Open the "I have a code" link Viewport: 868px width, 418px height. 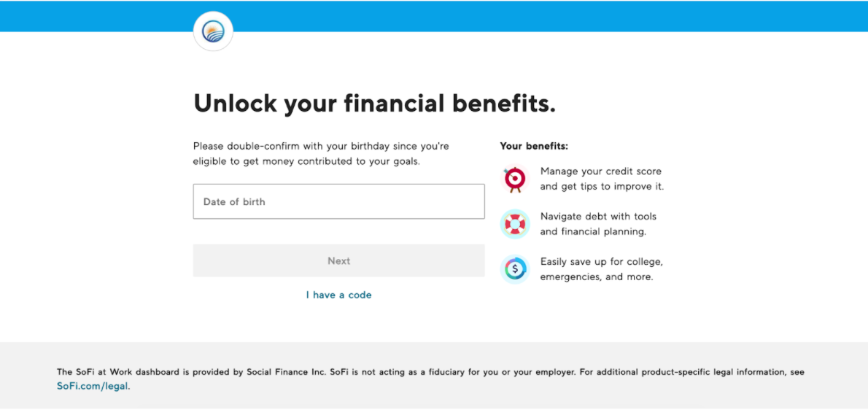click(x=338, y=295)
